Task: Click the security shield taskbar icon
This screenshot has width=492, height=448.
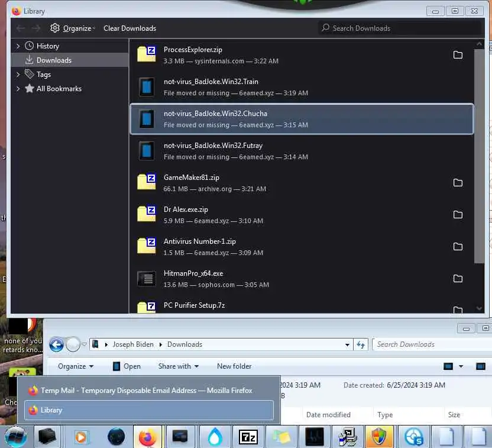Action: tap(379, 437)
